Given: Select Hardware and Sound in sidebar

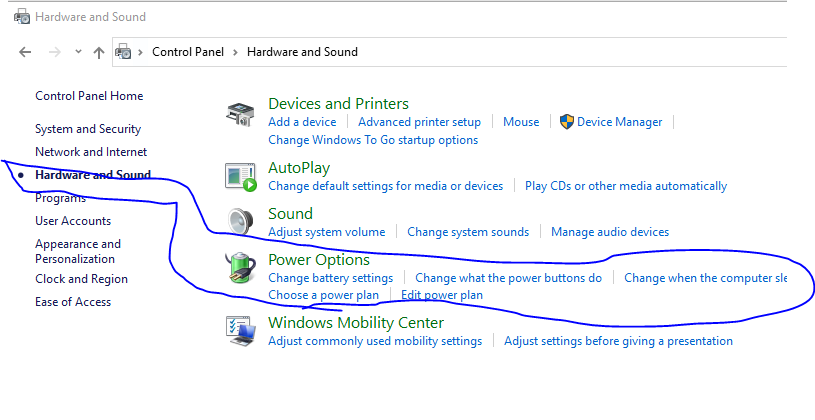Looking at the screenshot, I should click(x=93, y=175).
